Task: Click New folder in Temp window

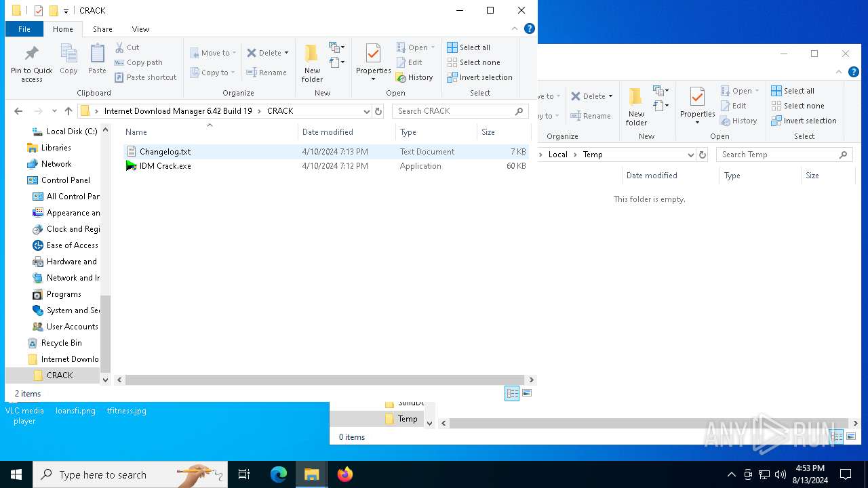Action: pyautogui.click(x=636, y=106)
